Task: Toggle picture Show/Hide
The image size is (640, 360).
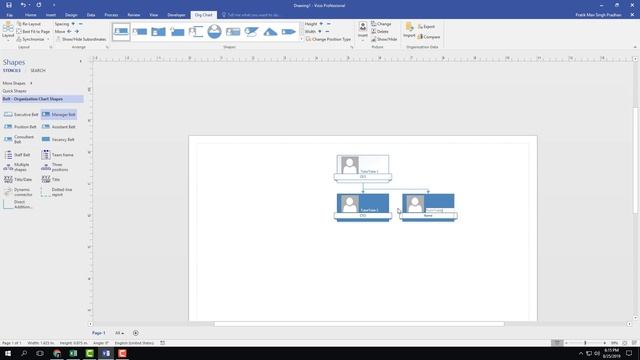Action: [384, 39]
